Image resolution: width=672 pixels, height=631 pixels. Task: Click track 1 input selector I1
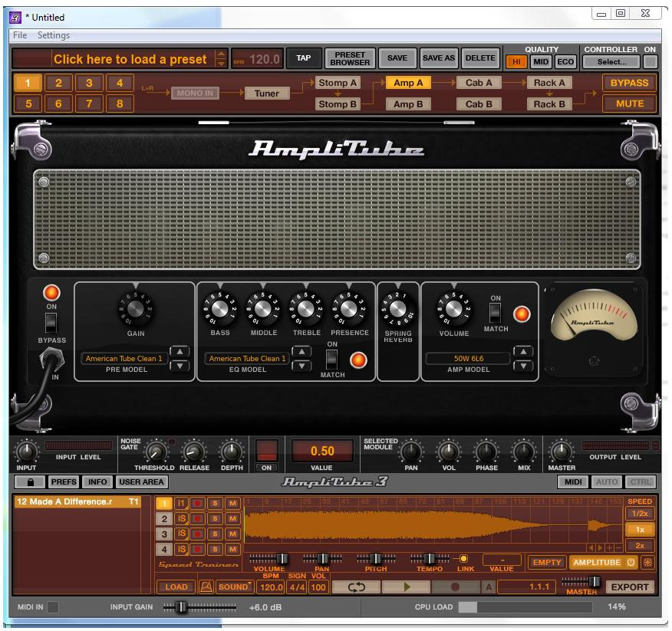pos(181,504)
